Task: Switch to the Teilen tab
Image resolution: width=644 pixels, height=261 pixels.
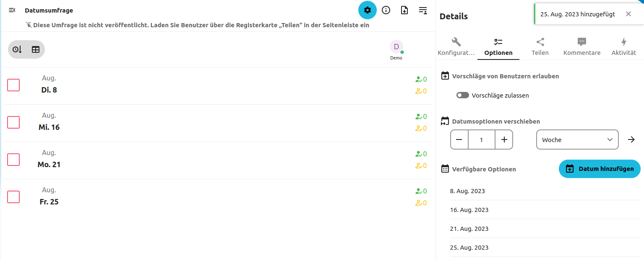Action: pos(540,47)
